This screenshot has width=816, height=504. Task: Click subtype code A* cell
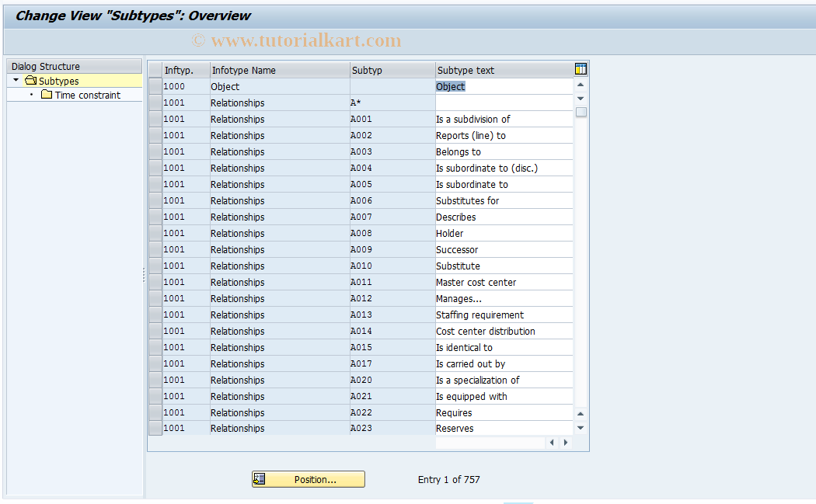392,103
